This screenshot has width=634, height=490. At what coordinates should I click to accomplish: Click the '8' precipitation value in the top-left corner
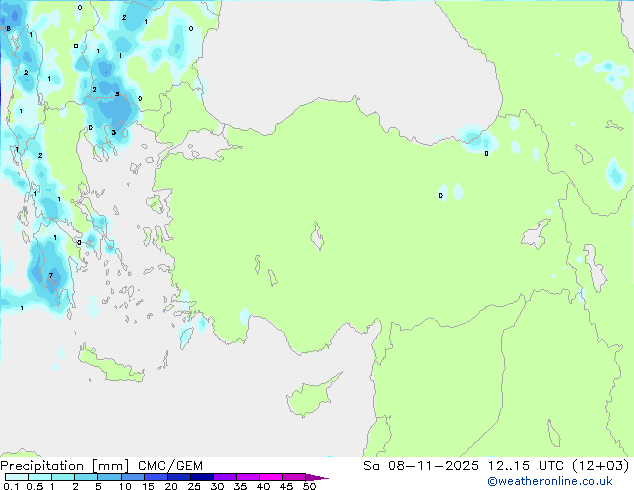pyautogui.click(x=8, y=28)
